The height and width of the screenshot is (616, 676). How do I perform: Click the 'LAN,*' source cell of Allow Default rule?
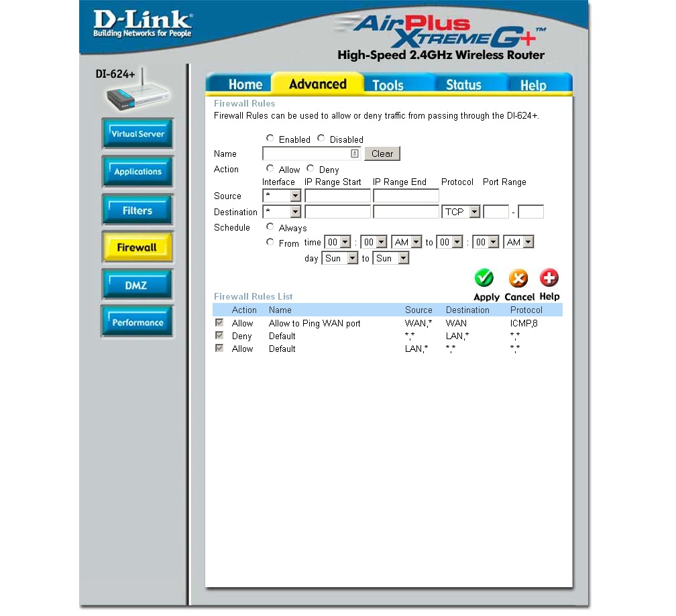coord(416,349)
